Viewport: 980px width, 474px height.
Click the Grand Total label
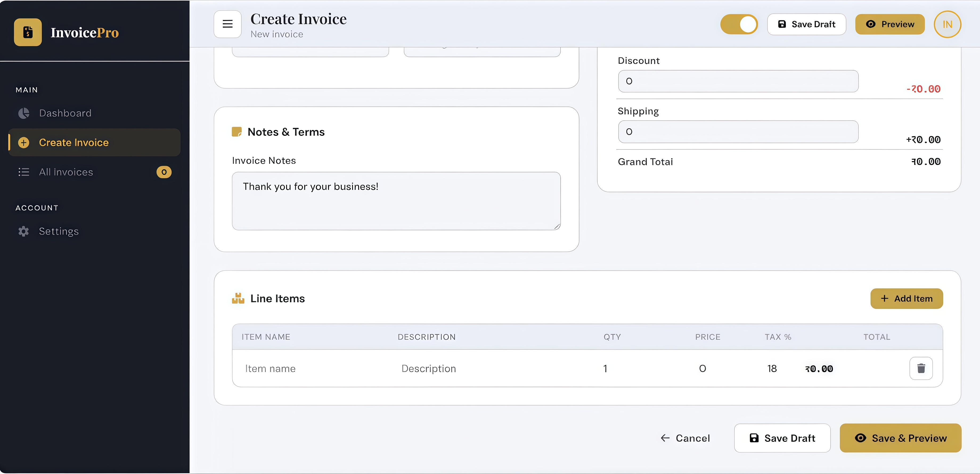click(x=645, y=162)
